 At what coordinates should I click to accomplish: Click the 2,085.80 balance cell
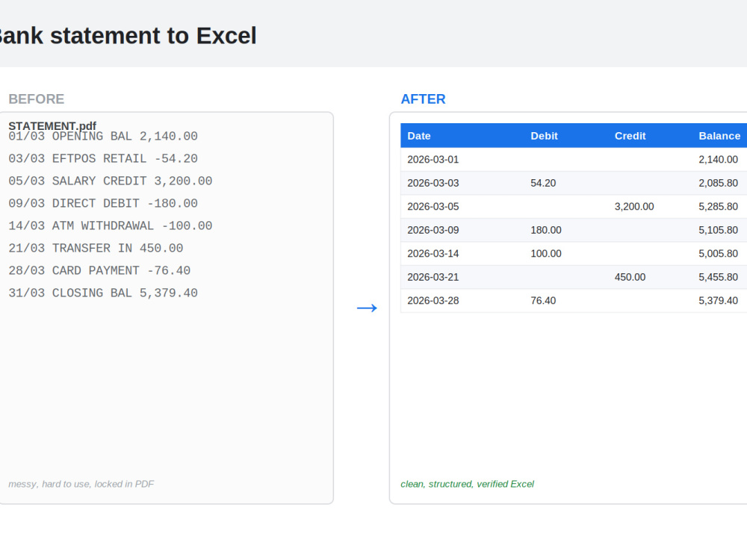coord(719,183)
